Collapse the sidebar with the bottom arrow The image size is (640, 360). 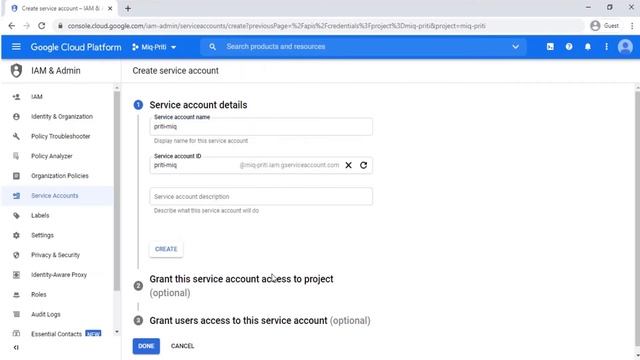pyautogui.click(x=16, y=347)
